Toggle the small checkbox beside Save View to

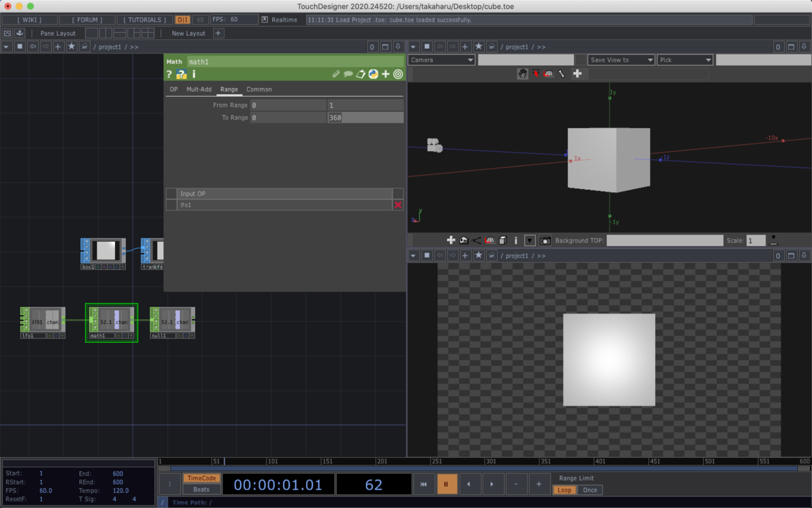click(x=581, y=60)
